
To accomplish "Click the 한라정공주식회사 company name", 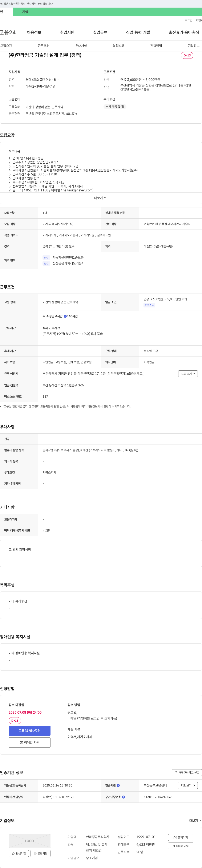I will pos(98,837).
